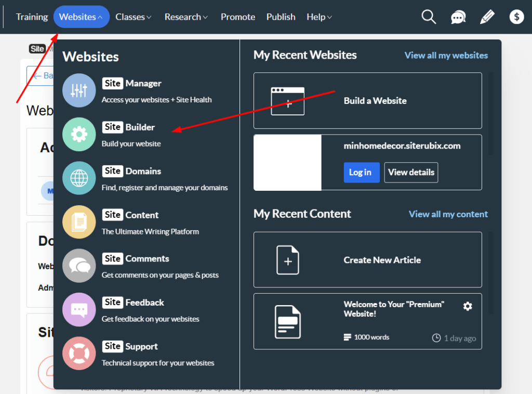This screenshot has height=394, width=532.
Task: Click the clock icon beside 1 day ago
Action: (x=436, y=338)
